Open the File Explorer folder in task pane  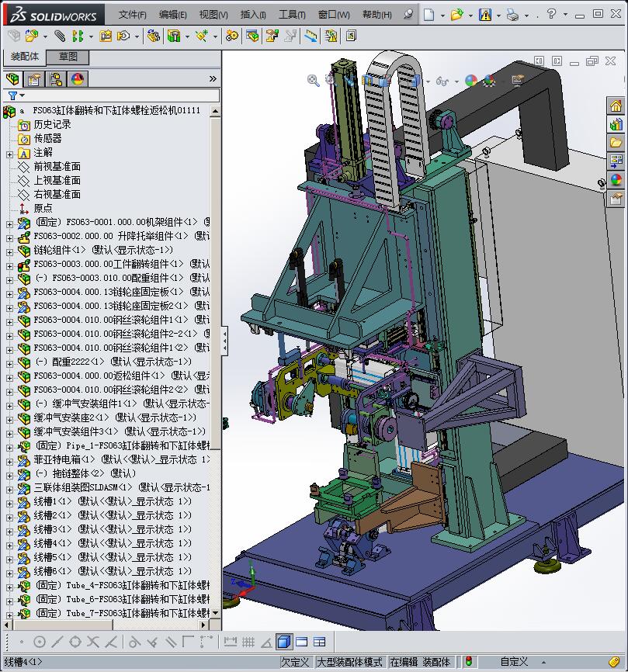[x=616, y=143]
